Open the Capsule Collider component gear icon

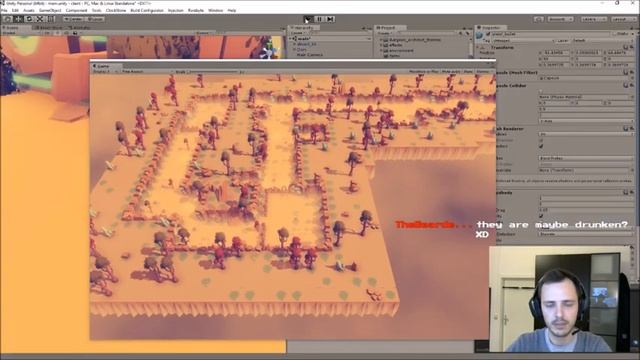point(631,85)
